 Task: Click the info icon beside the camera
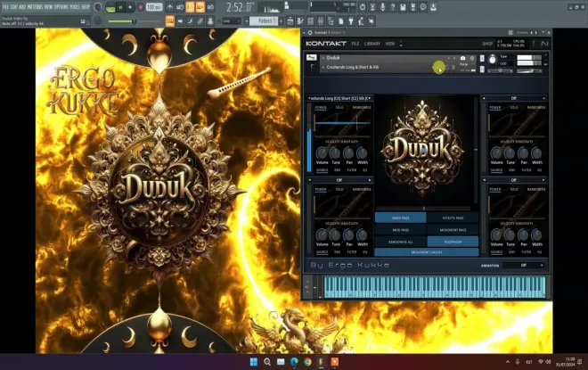click(x=472, y=58)
